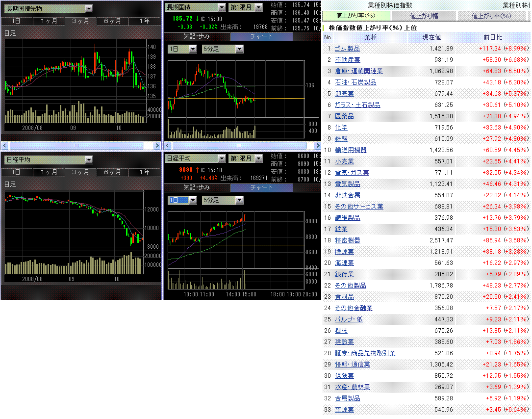The width and height of the screenshot is (532, 419).
Task: Open the 5分足 interval dropdown in 日経平均 panel
Action: point(239,200)
